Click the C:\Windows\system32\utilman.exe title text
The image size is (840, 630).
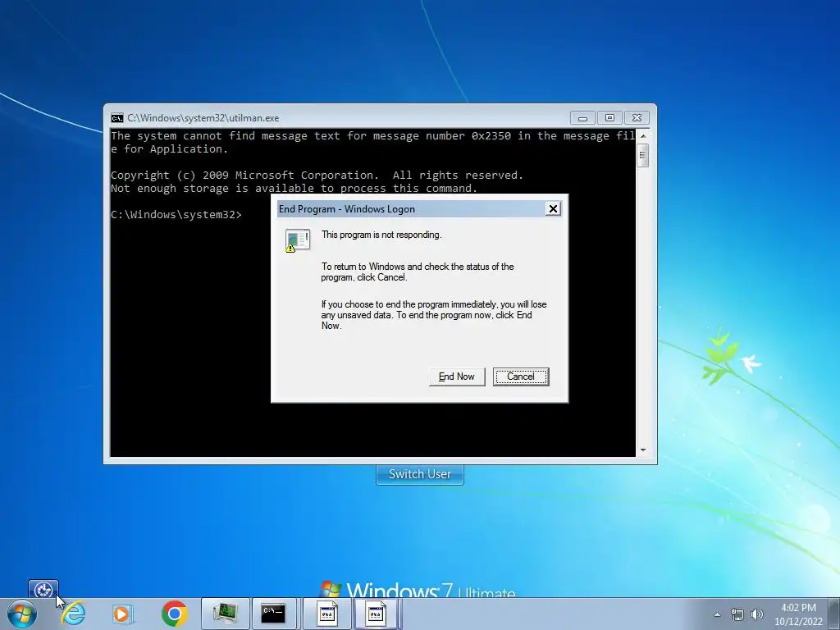pos(203,118)
